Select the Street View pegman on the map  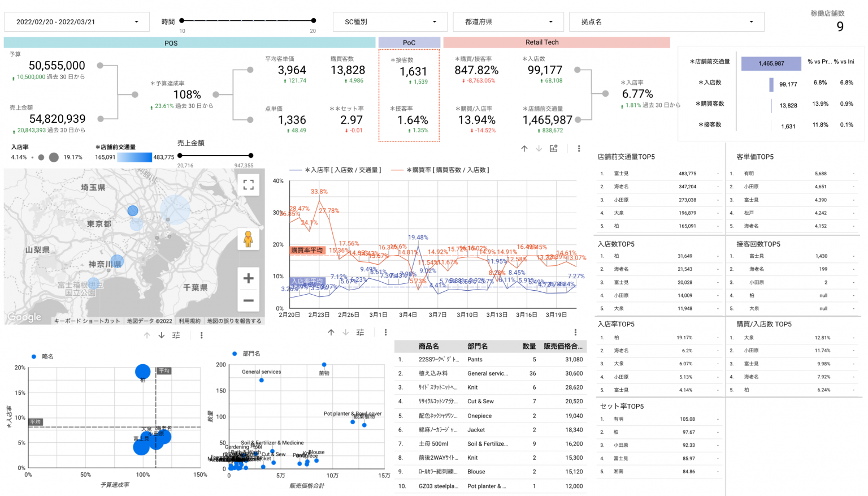(248, 239)
